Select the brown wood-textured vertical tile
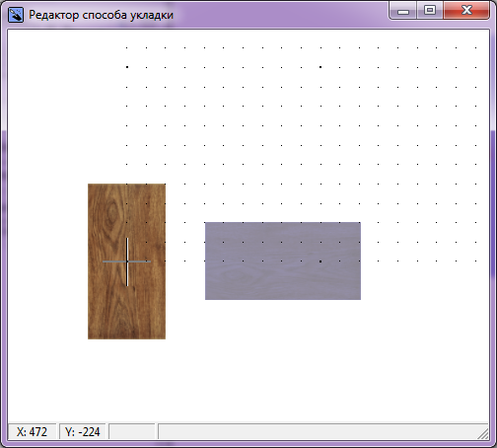 [126, 261]
